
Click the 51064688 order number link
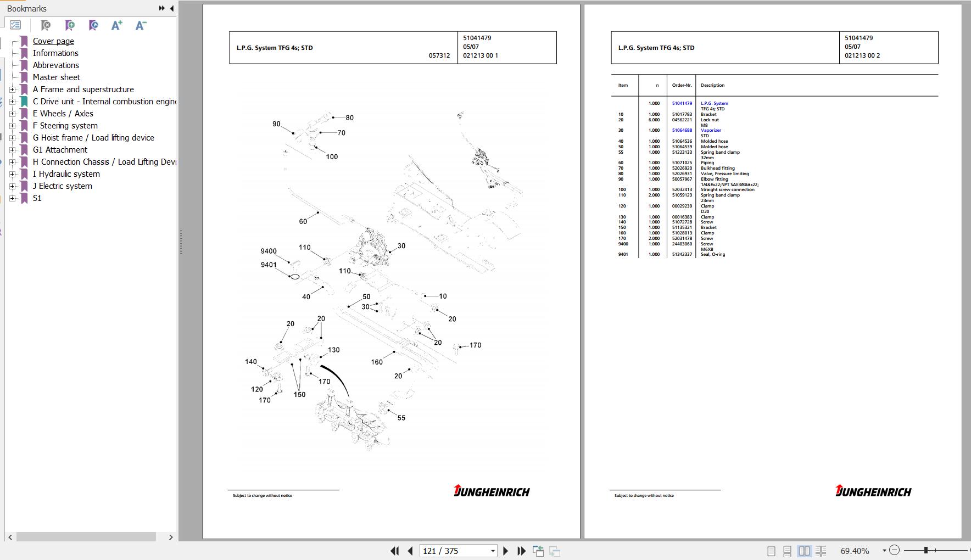pyautogui.click(x=682, y=130)
